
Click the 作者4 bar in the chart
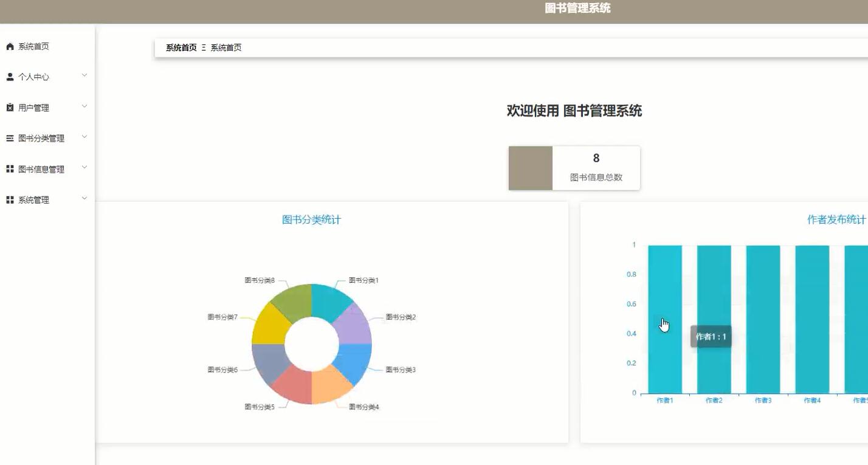coord(812,319)
